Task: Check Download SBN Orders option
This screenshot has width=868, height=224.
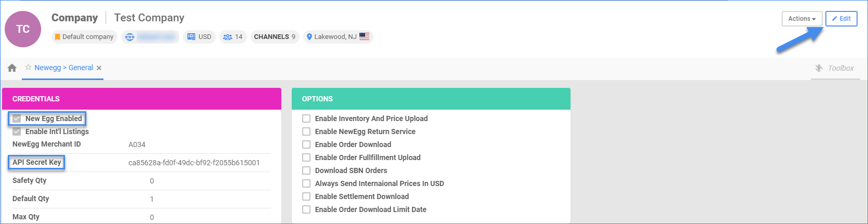Action: tap(306, 170)
